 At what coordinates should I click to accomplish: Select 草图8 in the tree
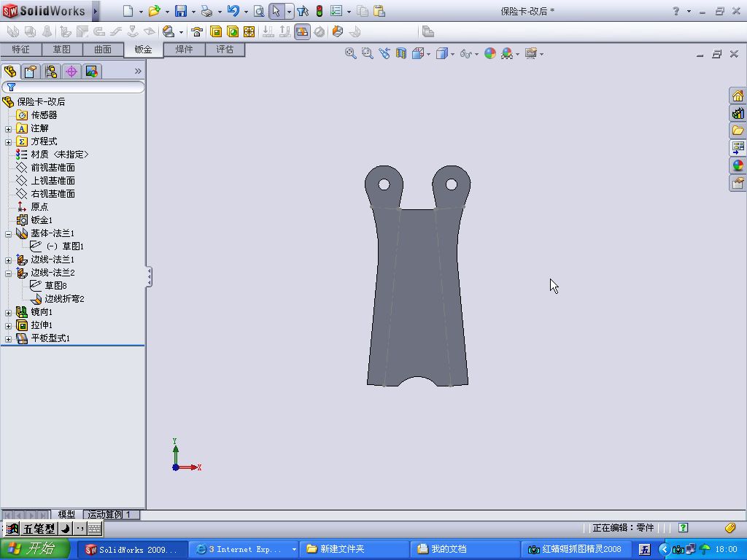55,285
